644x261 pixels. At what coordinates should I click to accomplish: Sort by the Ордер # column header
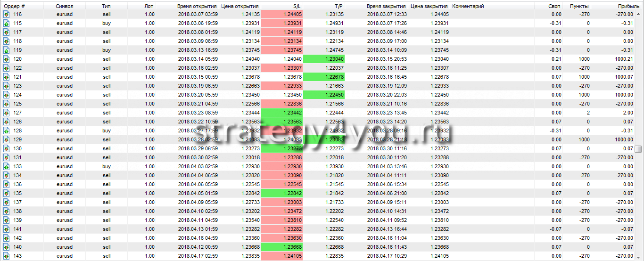point(15,6)
